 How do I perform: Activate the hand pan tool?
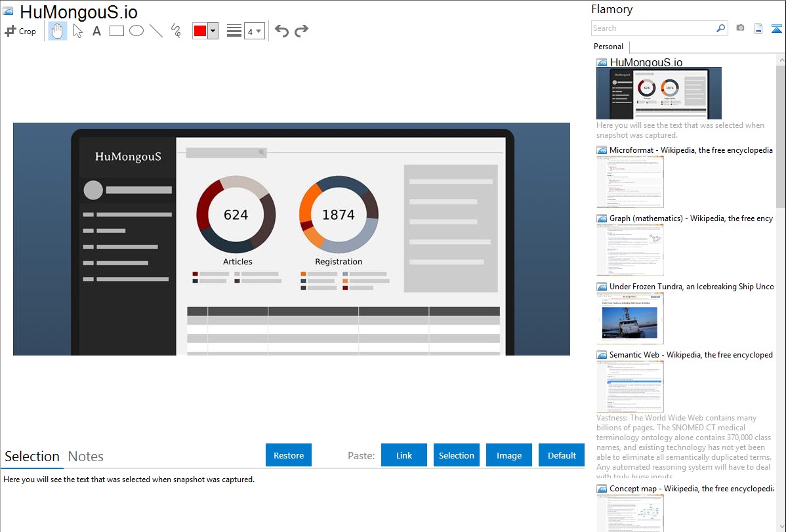click(x=58, y=31)
